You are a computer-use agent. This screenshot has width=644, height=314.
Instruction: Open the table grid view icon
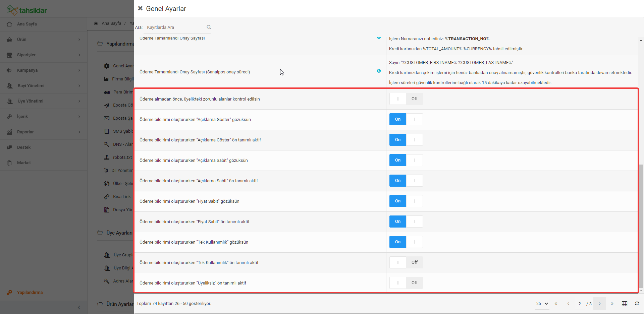click(x=625, y=304)
